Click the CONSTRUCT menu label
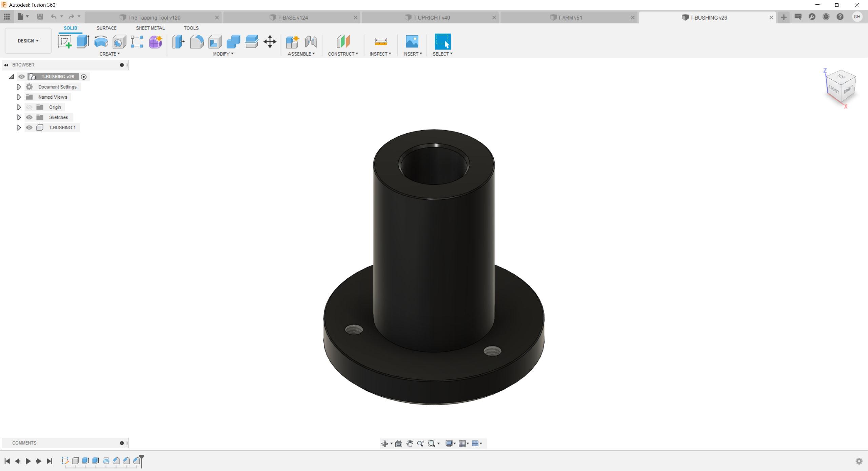The width and height of the screenshot is (868, 471). (342, 54)
